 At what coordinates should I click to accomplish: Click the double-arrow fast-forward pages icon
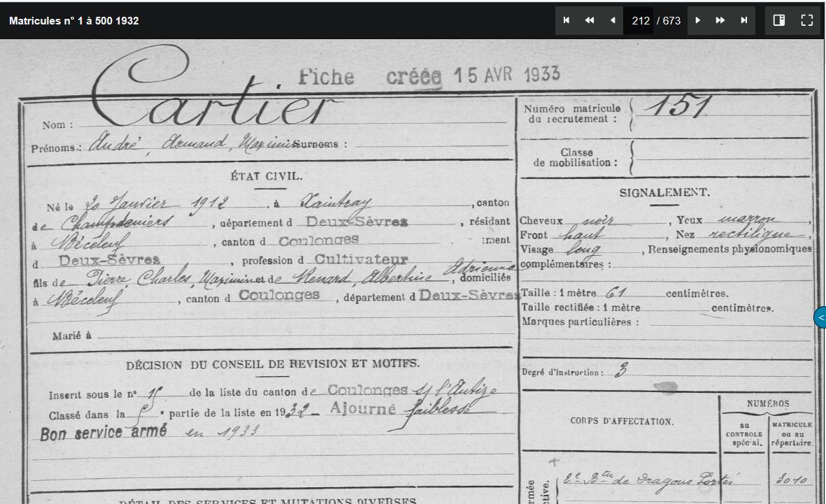(720, 20)
